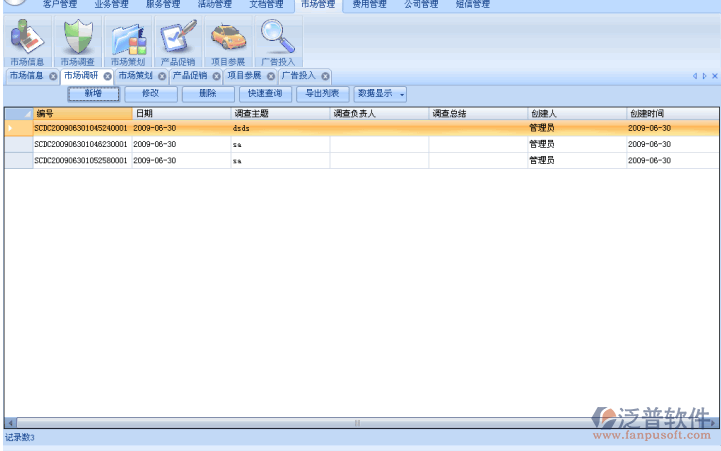Click the 修改 button
Image resolution: width=721 pixels, height=451 pixels.
(151, 94)
